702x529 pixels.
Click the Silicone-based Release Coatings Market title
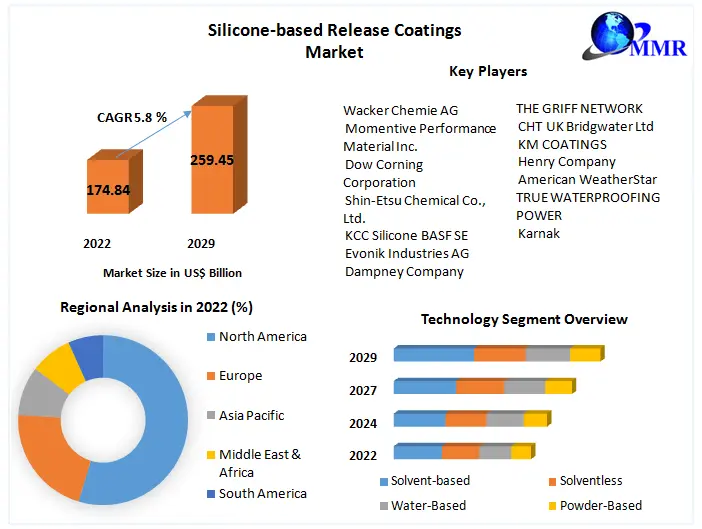(x=334, y=40)
